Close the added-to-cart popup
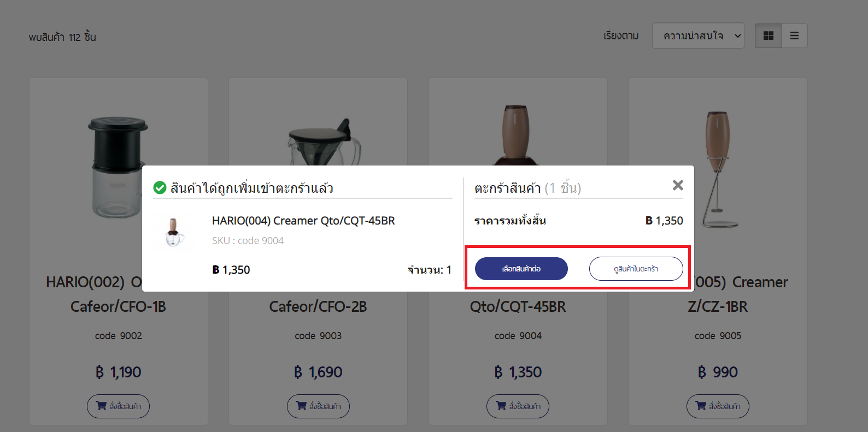Image resolution: width=868 pixels, height=432 pixels. (x=678, y=185)
